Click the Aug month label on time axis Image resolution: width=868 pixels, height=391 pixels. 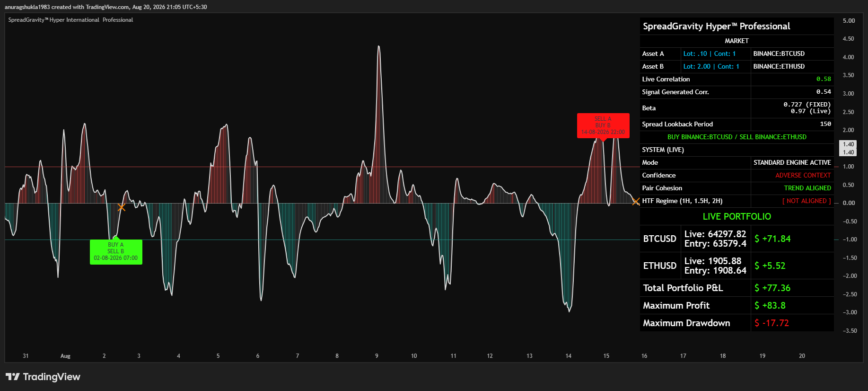point(65,356)
